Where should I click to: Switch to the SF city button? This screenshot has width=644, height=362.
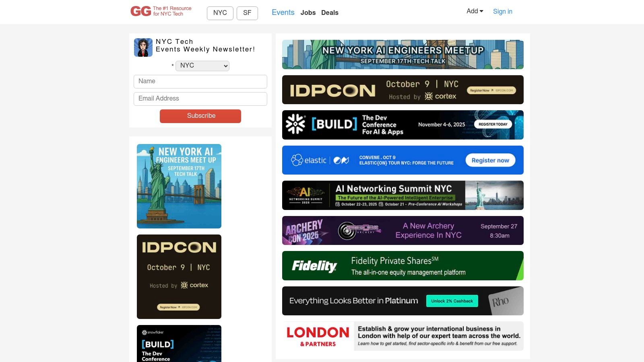coord(247,13)
